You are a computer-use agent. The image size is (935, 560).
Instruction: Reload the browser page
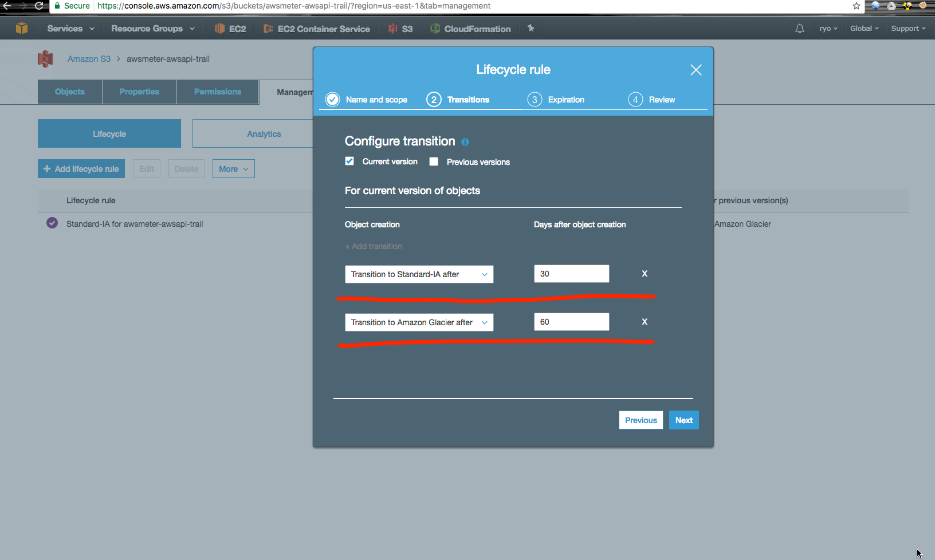point(39,6)
